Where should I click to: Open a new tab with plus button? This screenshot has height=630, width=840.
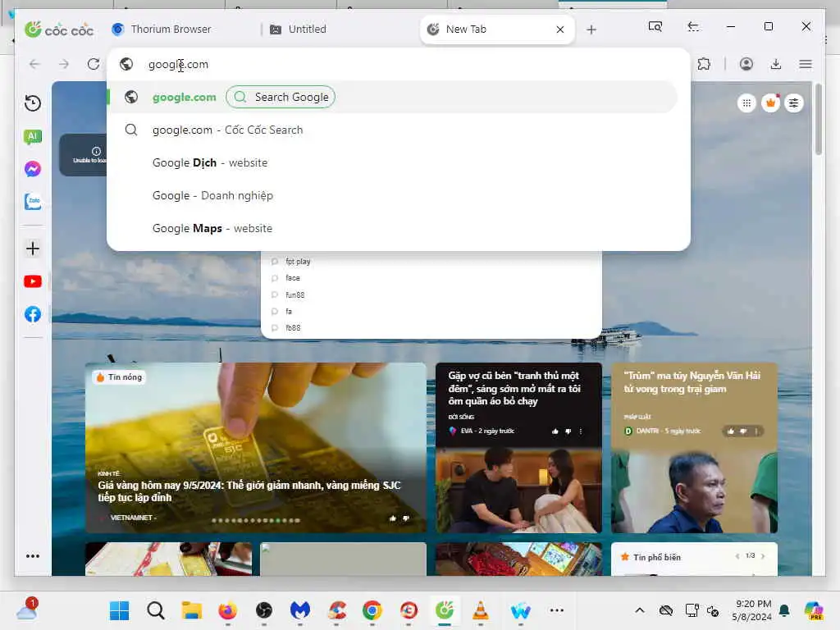tap(591, 30)
